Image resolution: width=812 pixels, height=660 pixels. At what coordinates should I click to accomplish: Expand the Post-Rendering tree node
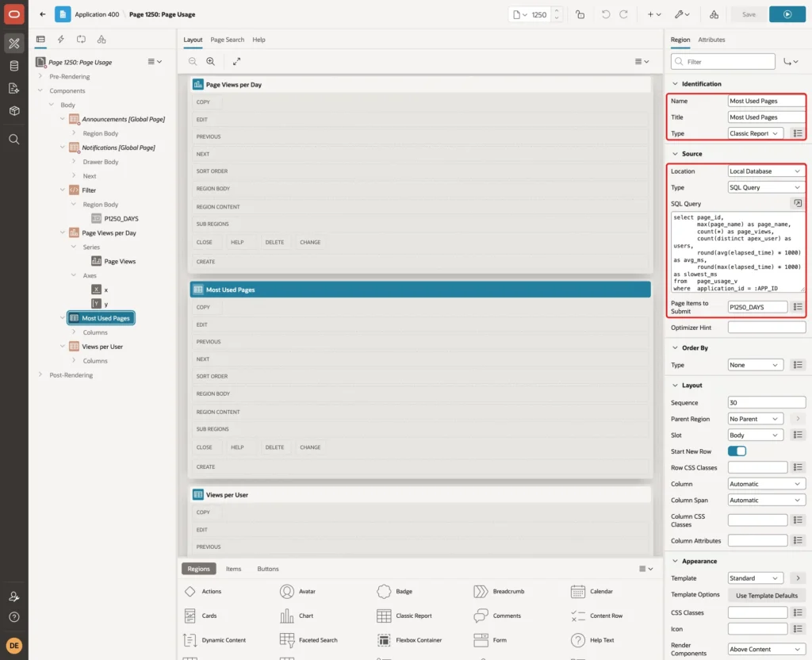(40, 374)
